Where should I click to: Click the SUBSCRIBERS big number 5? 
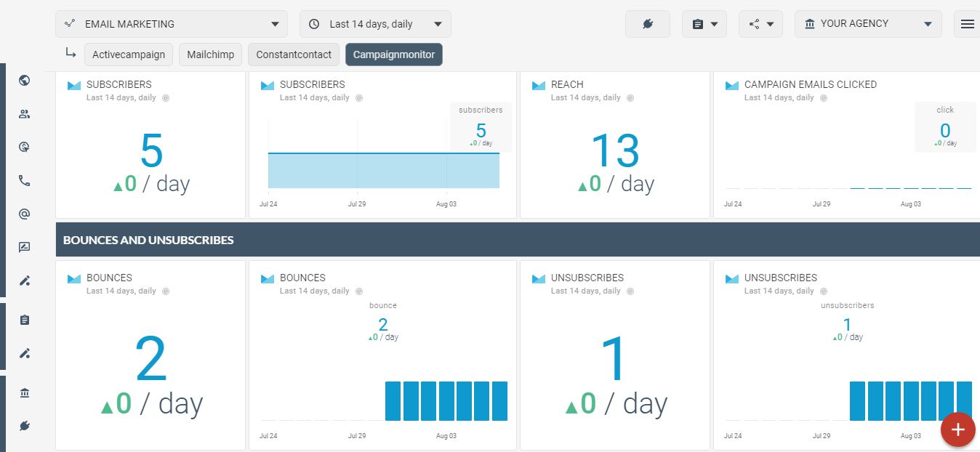(x=151, y=151)
